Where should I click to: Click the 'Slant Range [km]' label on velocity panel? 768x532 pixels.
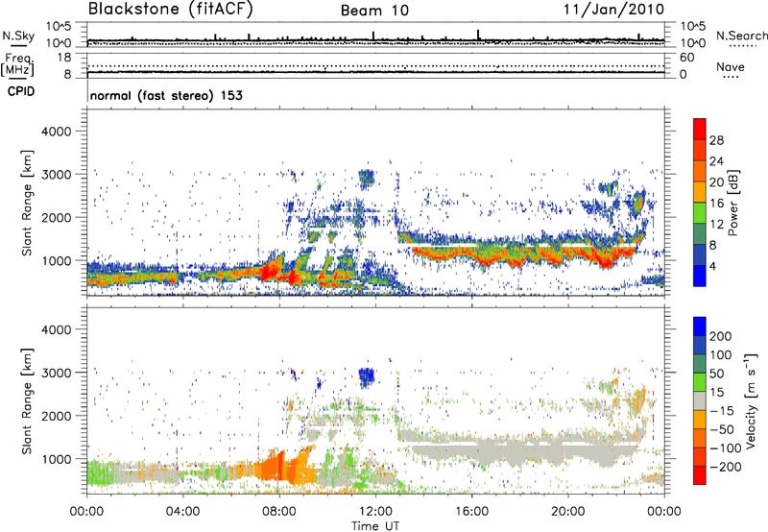click(27, 400)
